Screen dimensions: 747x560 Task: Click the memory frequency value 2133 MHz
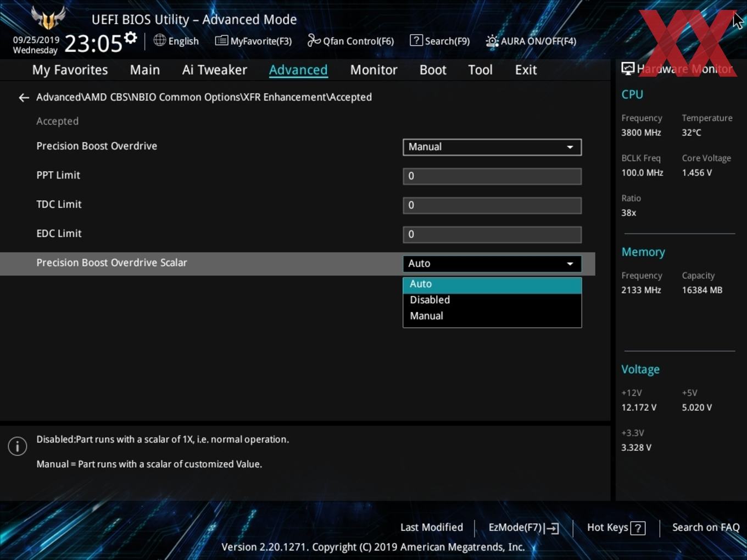click(x=641, y=290)
